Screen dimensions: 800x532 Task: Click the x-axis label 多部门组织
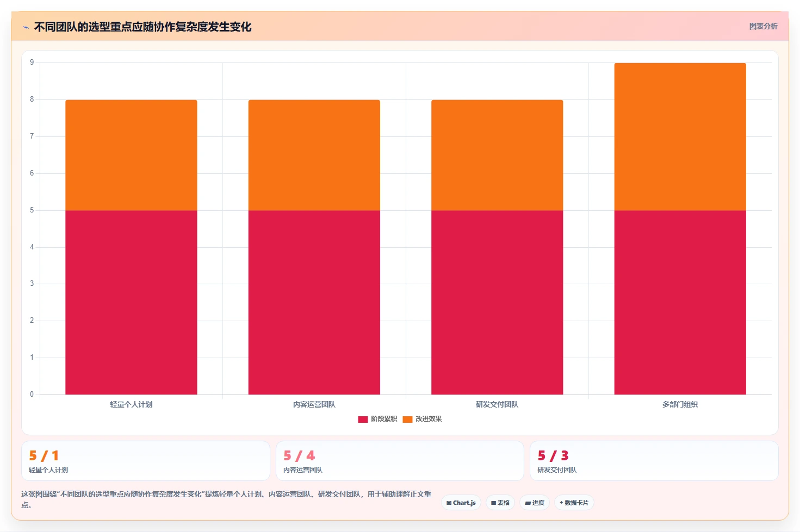680,404
